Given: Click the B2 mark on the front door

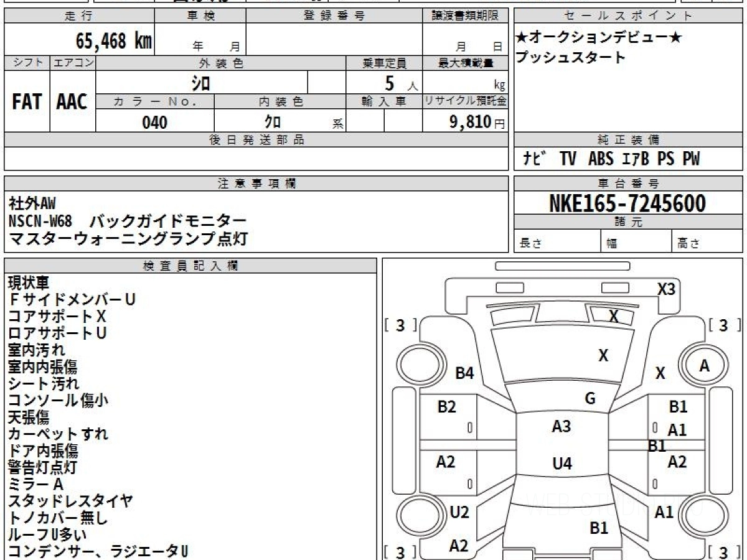Looking at the screenshot, I should (x=446, y=407).
